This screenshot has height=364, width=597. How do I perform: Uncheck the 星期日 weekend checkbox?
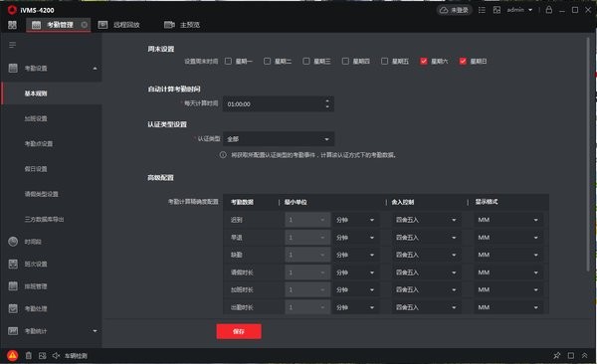(463, 62)
